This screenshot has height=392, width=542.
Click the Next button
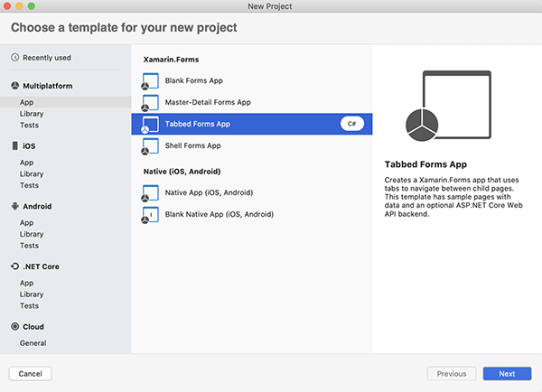point(507,374)
